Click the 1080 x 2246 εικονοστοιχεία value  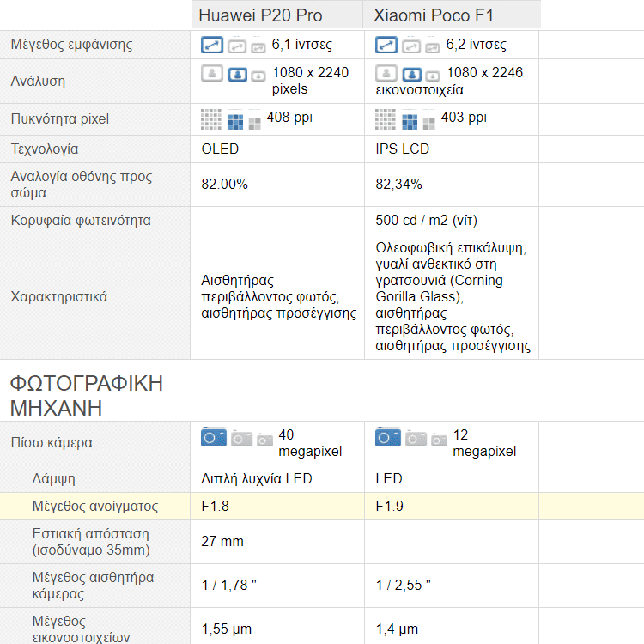point(449,82)
